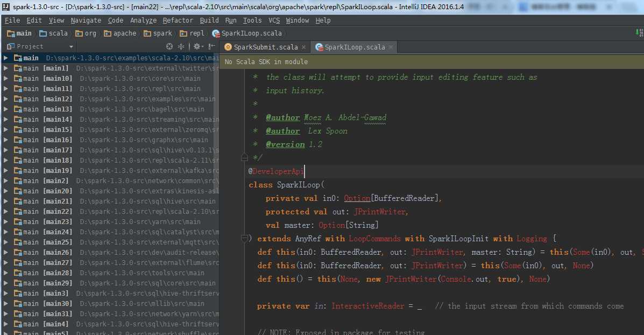644x335 pixels.
Task: Expand the main [main15] module node
Action: 6,129
